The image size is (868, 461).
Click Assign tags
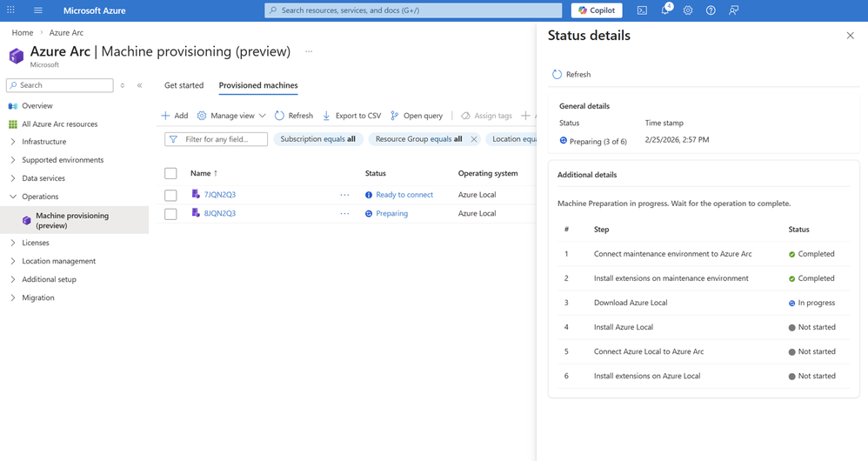tap(486, 116)
